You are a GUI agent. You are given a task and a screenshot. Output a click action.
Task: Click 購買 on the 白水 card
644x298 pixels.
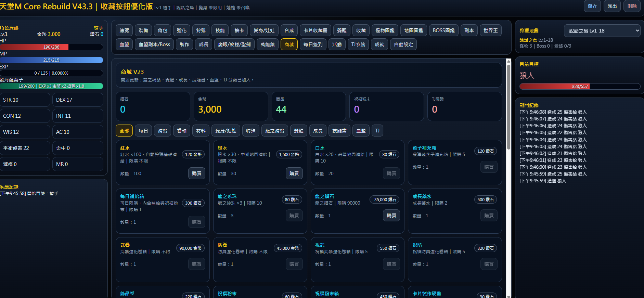[391, 173]
